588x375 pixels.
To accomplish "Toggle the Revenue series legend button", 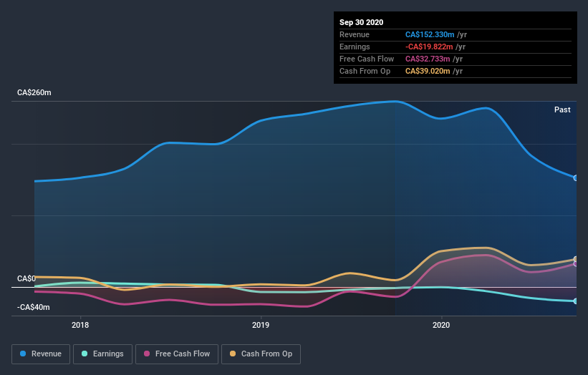I will pyautogui.click(x=41, y=354).
